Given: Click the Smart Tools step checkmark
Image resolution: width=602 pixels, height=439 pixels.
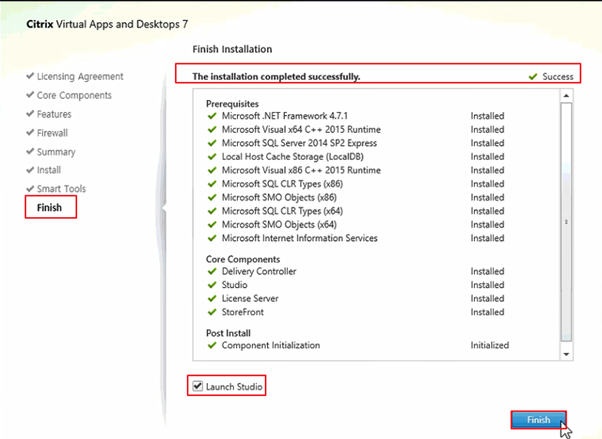Looking at the screenshot, I should [x=30, y=188].
